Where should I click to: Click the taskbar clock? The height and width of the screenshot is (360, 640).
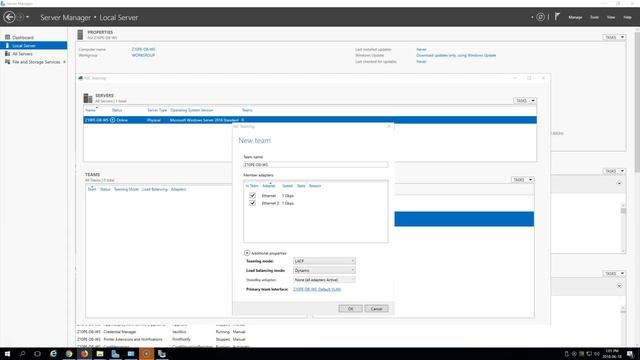click(x=611, y=354)
